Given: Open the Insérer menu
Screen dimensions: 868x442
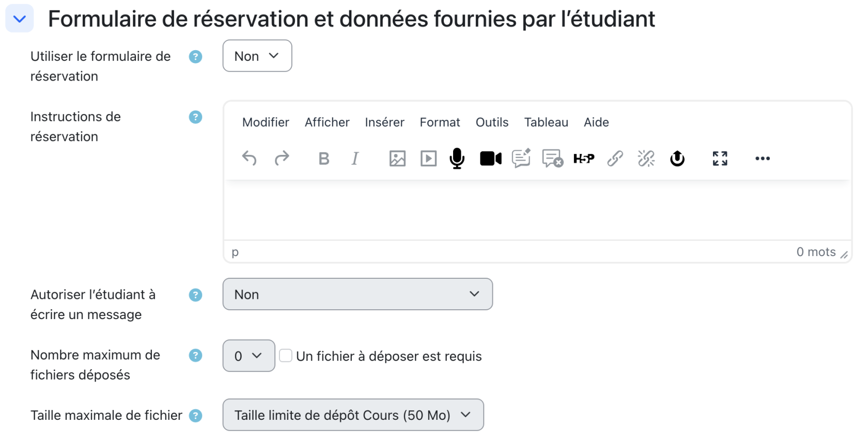Looking at the screenshot, I should pos(384,122).
